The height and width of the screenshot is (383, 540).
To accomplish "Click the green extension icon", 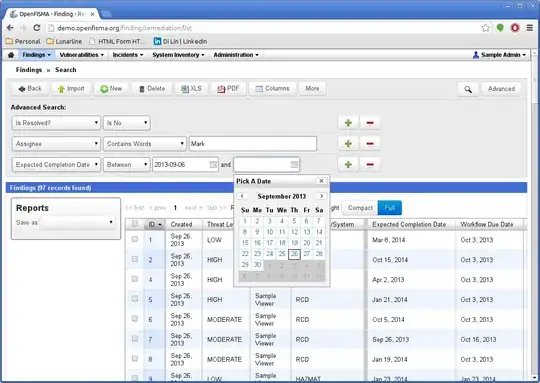I will click(500, 28).
